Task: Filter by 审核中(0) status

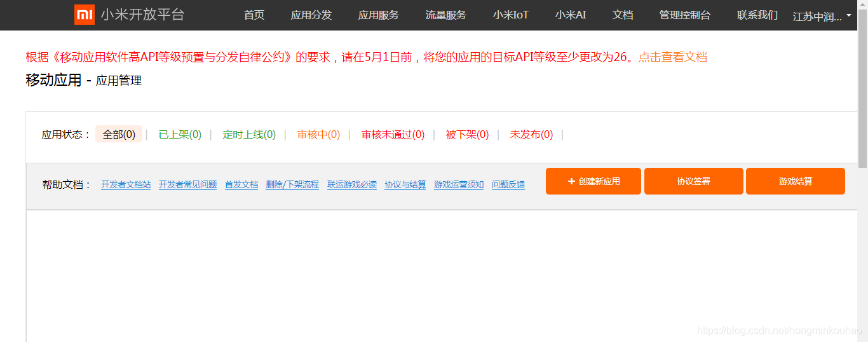Action: click(x=318, y=135)
